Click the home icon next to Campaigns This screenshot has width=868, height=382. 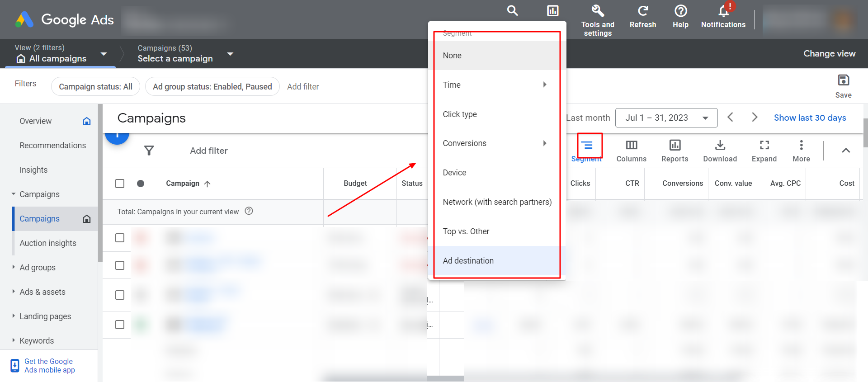87,219
